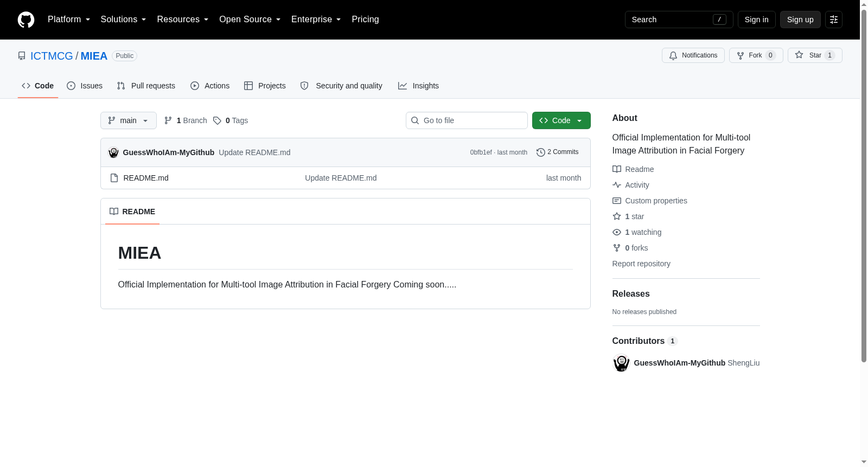Click the README book icon in file header

point(114,212)
